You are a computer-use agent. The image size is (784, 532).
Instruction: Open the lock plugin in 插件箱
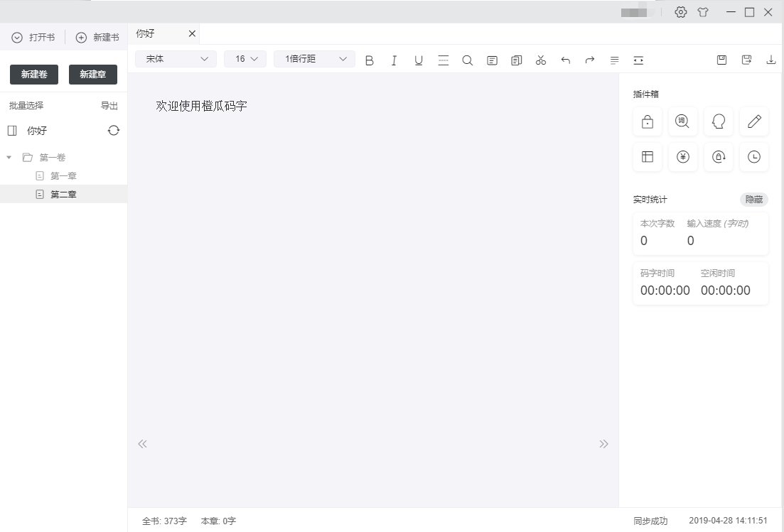click(647, 121)
